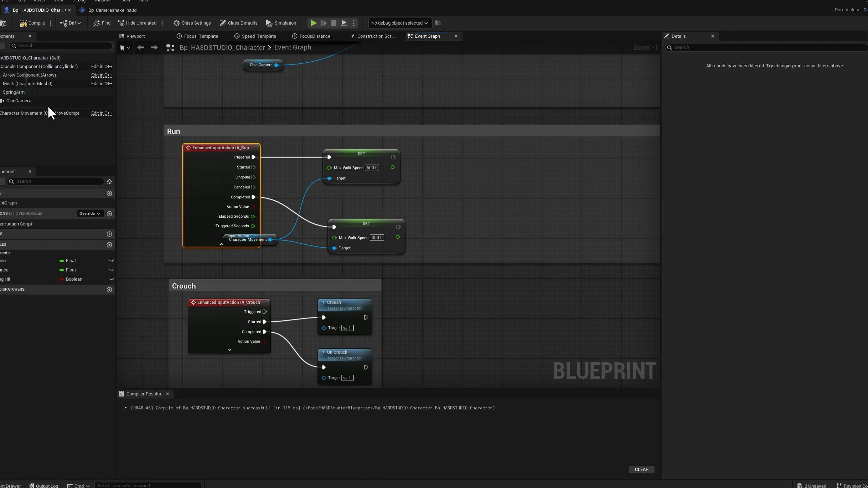This screenshot has width=868, height=488.
Task: Toggle Hide Unrelated nodes
Action: tap(137, 23)
